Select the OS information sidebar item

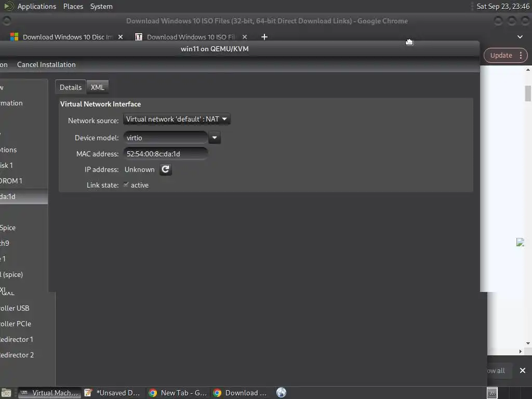[x=24, y=103]
